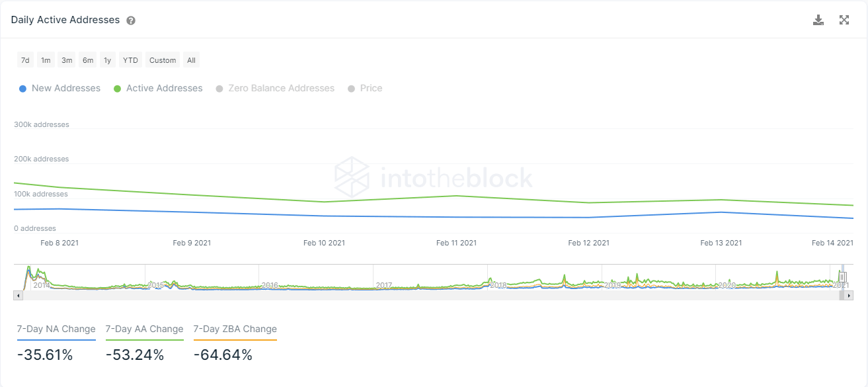Enable the Zero Balance Addresses series
The height and width of the screenshot is (387, 868).
[x=275, y=88]
